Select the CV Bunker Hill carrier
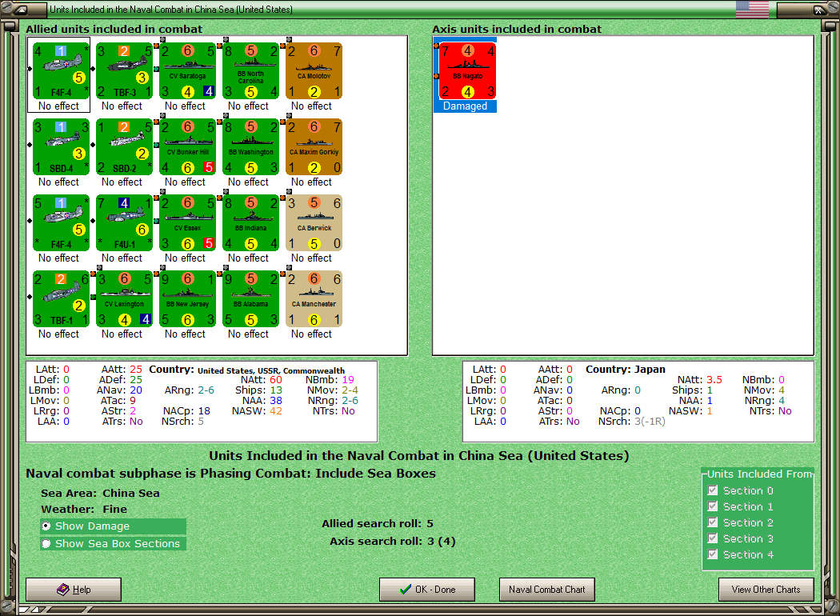 187,146
